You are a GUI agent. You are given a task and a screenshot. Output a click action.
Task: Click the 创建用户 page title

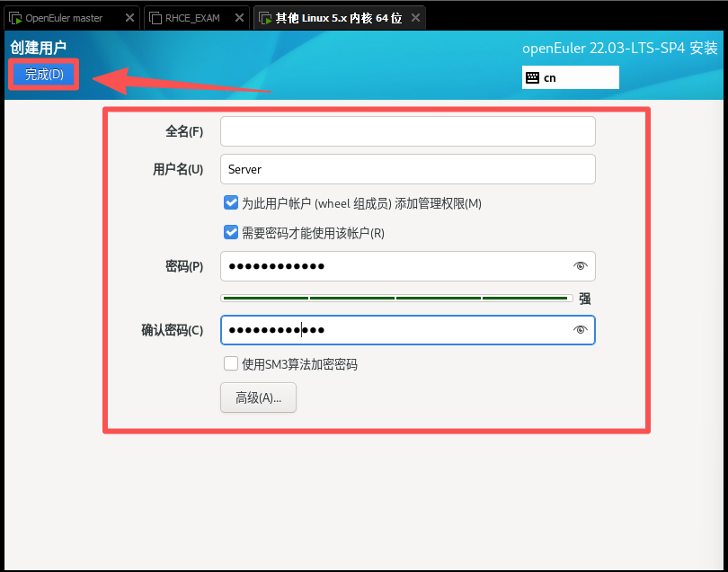[38, 48]
